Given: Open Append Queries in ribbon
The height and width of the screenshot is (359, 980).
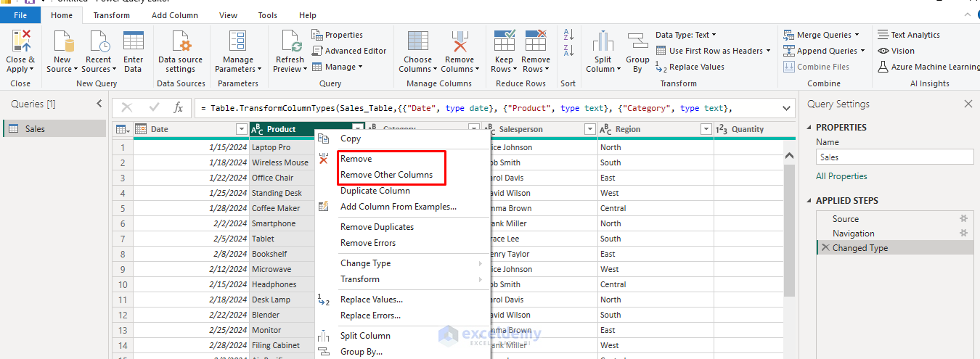Looking at the screenshot, I should point(824,51).
